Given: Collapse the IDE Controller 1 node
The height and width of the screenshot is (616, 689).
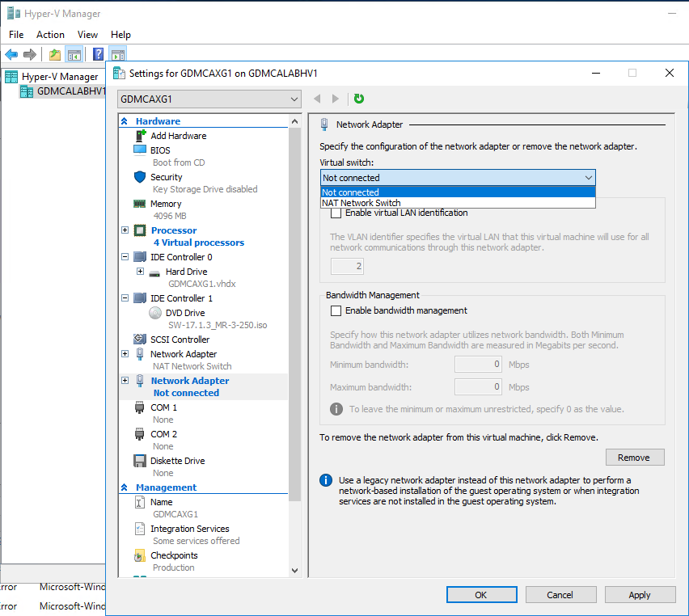Looking at the screenshot, I should pyautogui.click(x=125, y=297).
